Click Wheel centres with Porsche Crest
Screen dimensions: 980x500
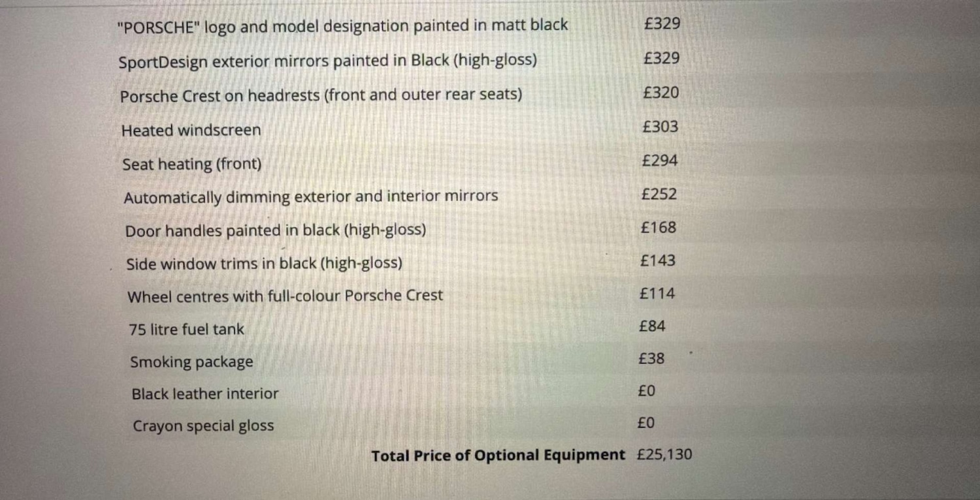click(x=285, y=296)
